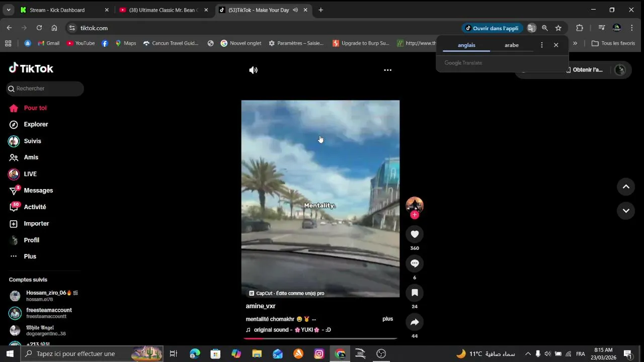
Task: Open new tab with plus button
Action: point(320,10)
